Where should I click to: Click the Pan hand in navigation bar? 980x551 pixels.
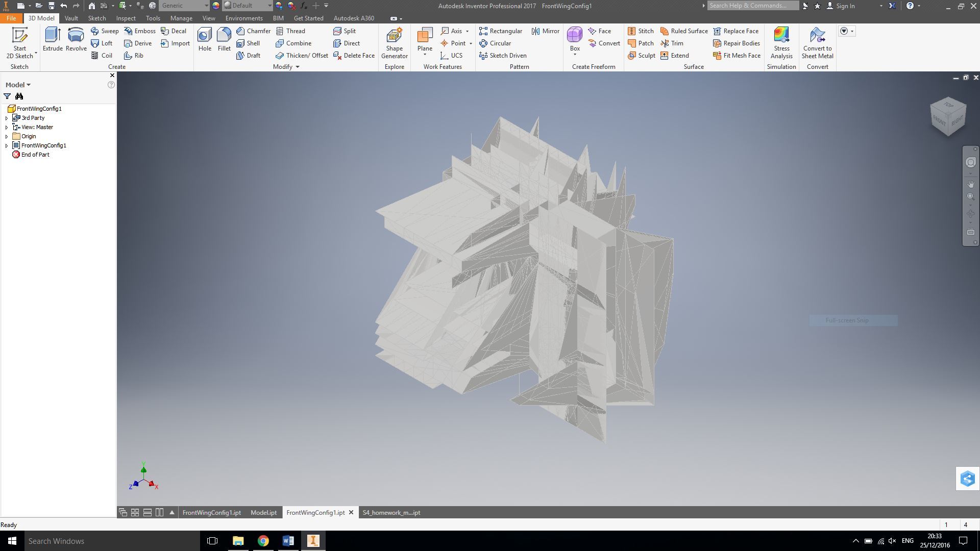click(970, 184)
